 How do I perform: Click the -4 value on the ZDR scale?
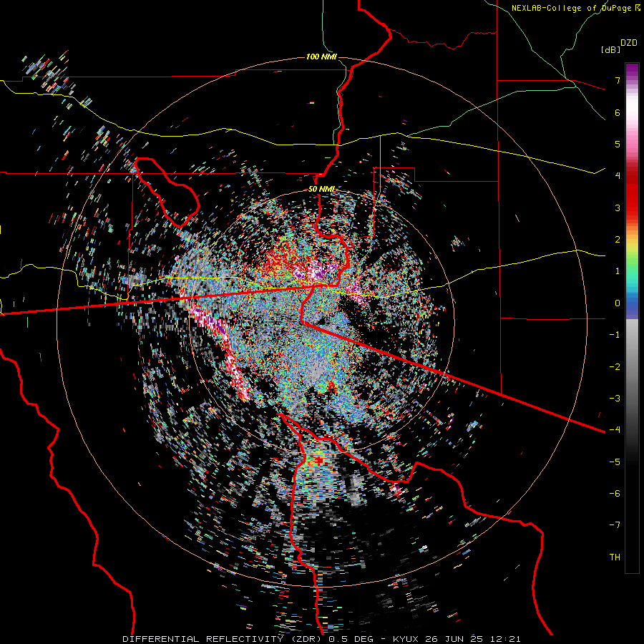point(615,429)
